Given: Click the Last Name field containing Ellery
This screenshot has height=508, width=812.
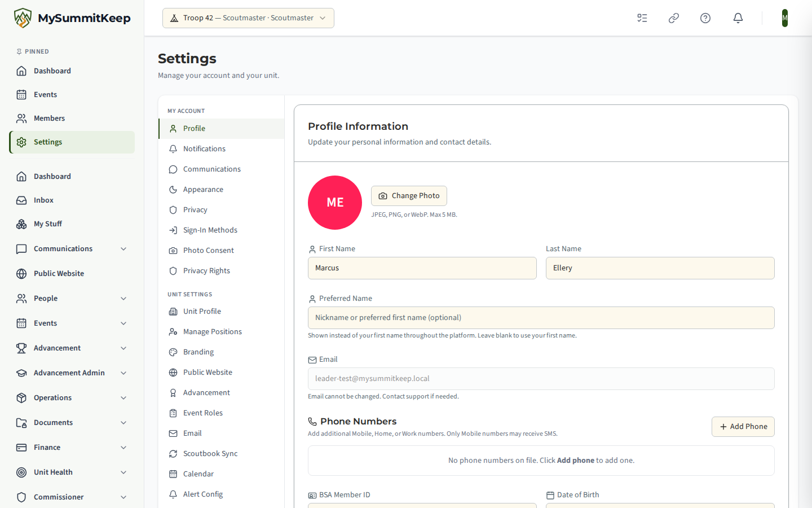Looking at the screenshot, I should [660, 268].
